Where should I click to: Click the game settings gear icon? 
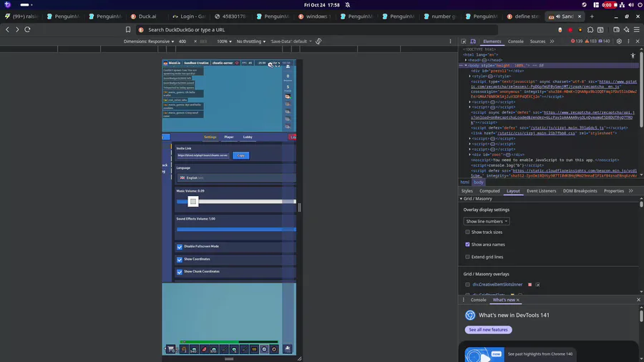pos(270,64)
